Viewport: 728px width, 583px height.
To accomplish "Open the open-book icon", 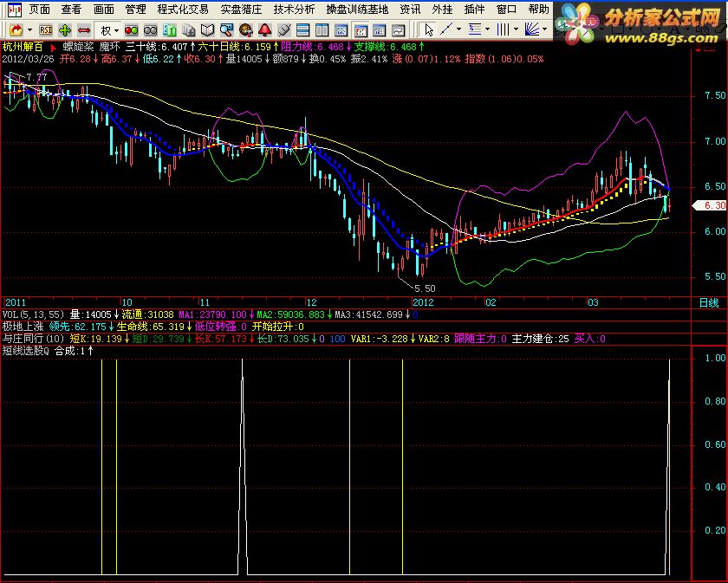I will tap(207, 30).
